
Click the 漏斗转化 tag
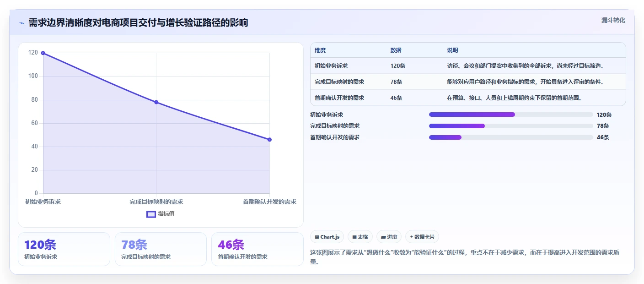point(613,20)
